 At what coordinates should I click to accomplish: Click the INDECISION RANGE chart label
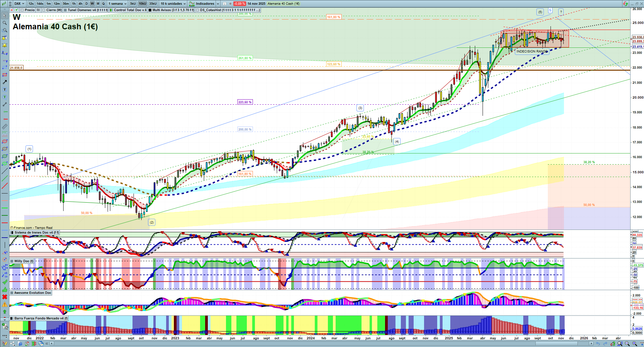tap(532, 51)
